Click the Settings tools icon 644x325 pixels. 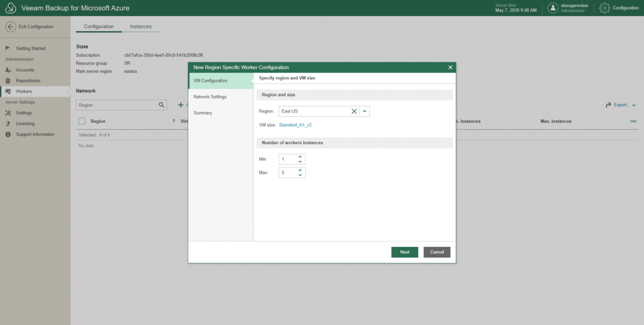(x=8, y=113)
